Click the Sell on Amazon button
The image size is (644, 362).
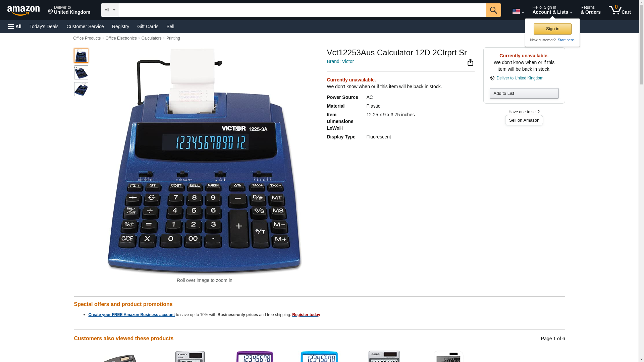click(524, 120)
